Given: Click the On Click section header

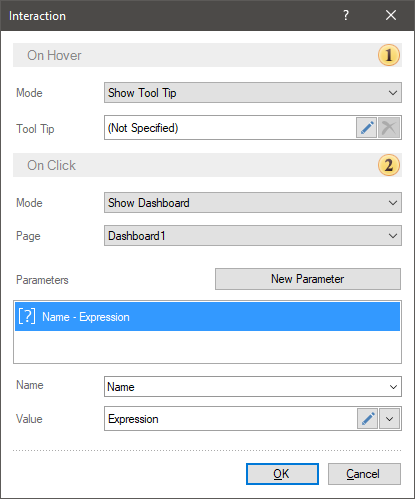Looking at the screenshot, I should 207,165.
